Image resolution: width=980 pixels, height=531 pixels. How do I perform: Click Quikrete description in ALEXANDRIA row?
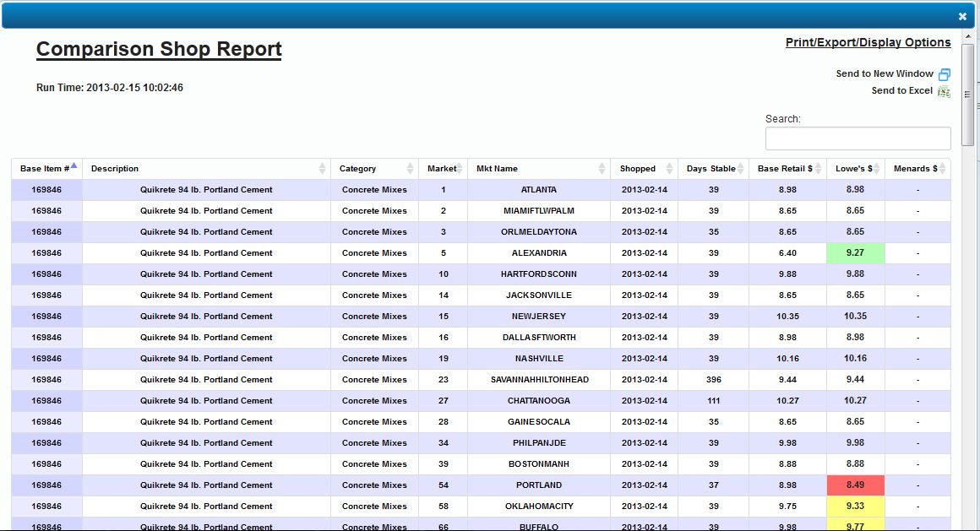pos(206,253)
